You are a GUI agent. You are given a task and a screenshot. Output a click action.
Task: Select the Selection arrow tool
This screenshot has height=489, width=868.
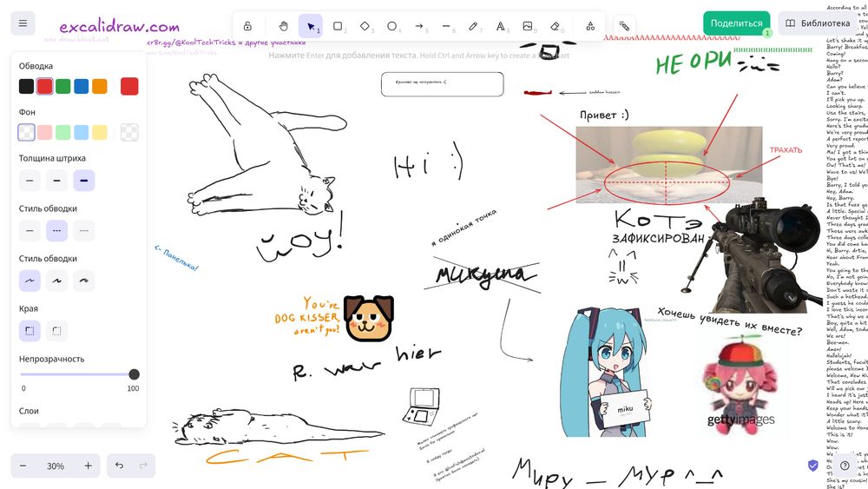(311, 26)
